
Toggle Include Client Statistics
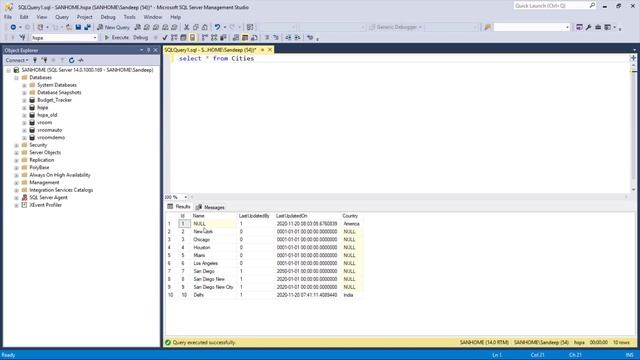tap(223, 38)
